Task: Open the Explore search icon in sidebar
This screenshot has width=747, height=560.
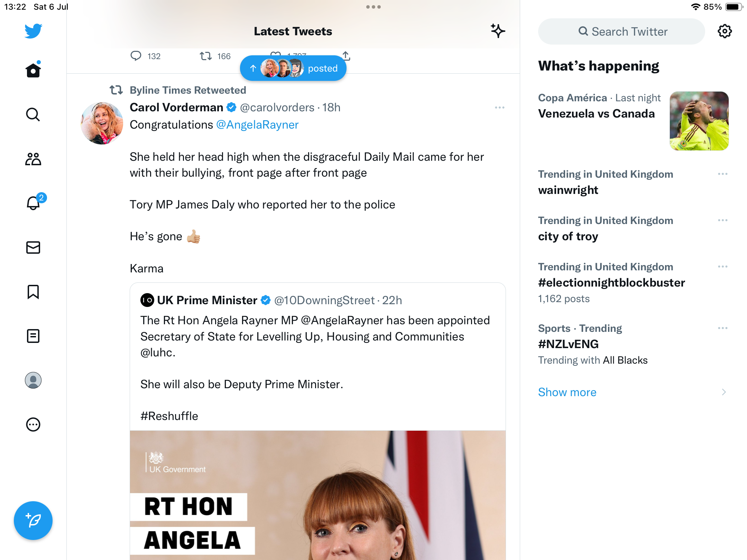Action: click(x=33, y=115)
